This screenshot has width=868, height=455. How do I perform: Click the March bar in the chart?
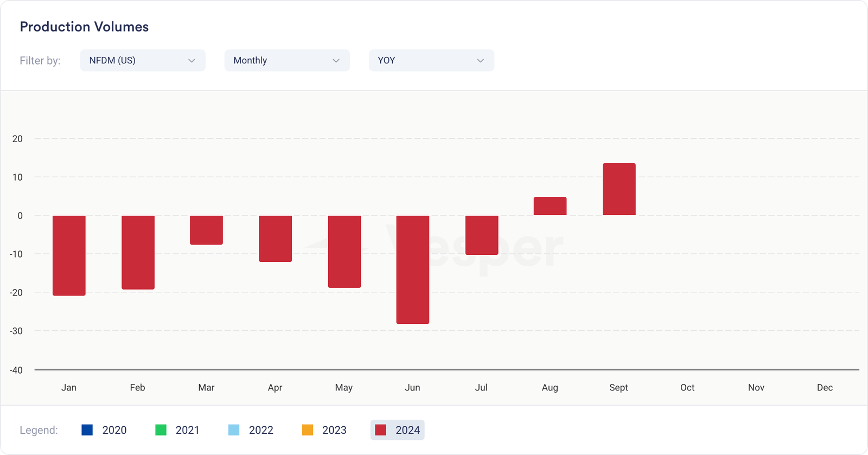point(206,230)
